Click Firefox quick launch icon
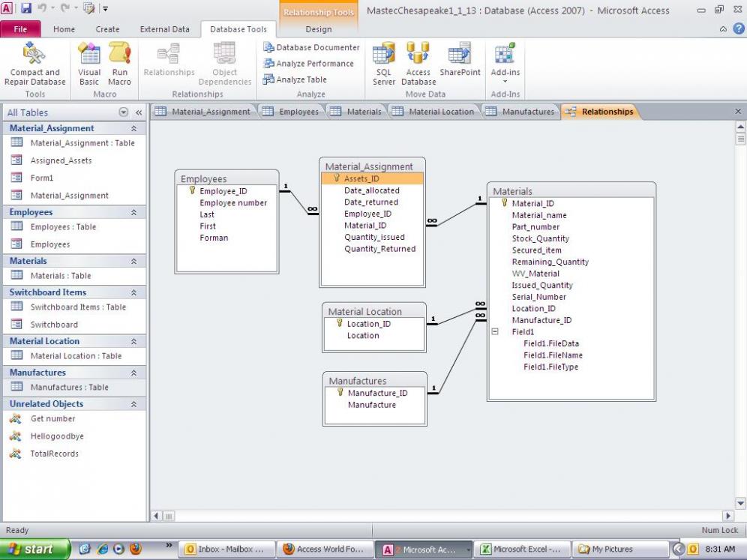Viewport: 747px width, 560px height. click(x=135, y=549)
